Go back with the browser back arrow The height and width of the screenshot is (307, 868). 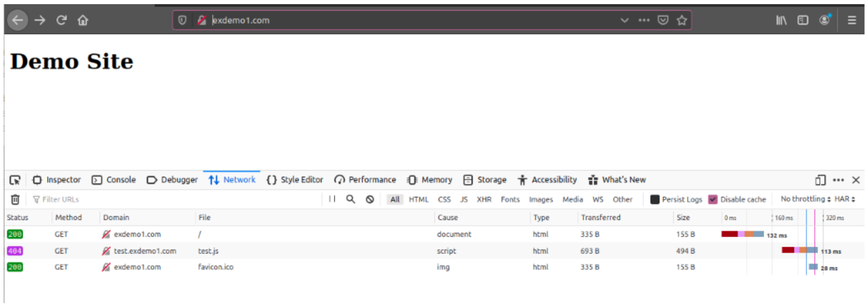[18, 20]
